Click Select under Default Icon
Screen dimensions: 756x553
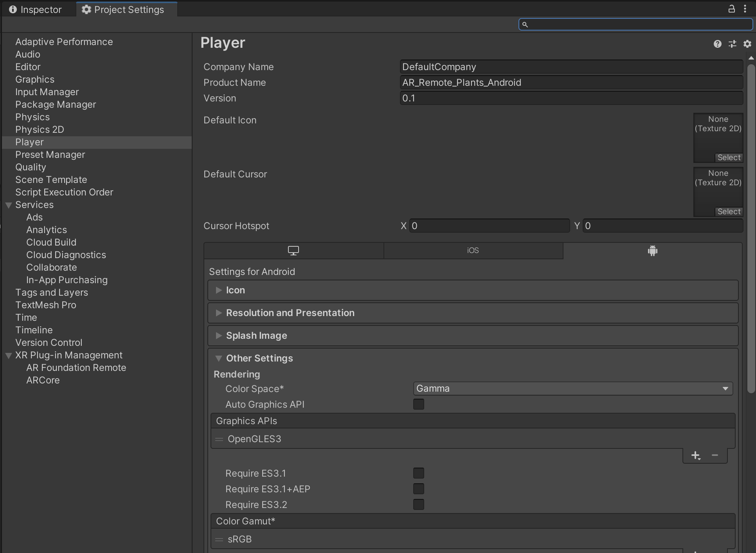point(729,157)
